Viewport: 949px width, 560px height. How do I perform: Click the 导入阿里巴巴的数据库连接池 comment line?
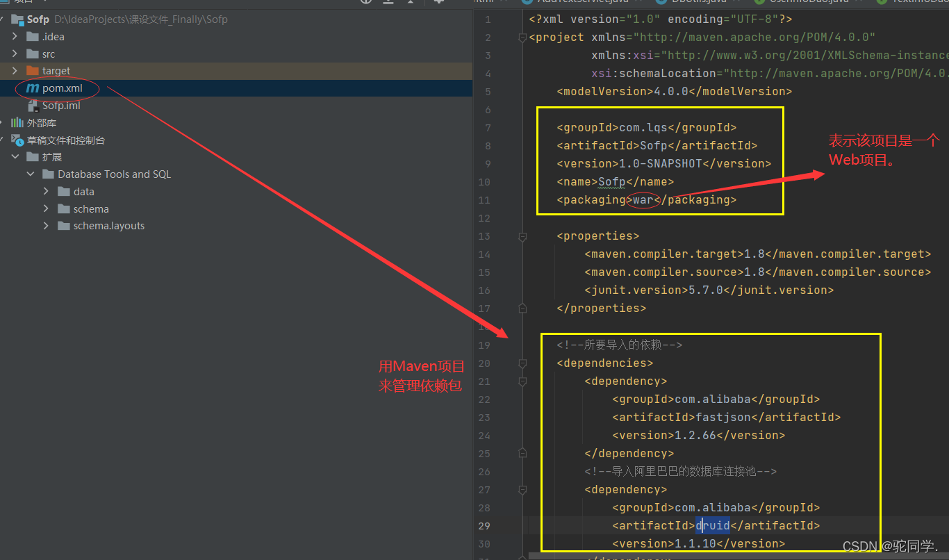[680, 471]
